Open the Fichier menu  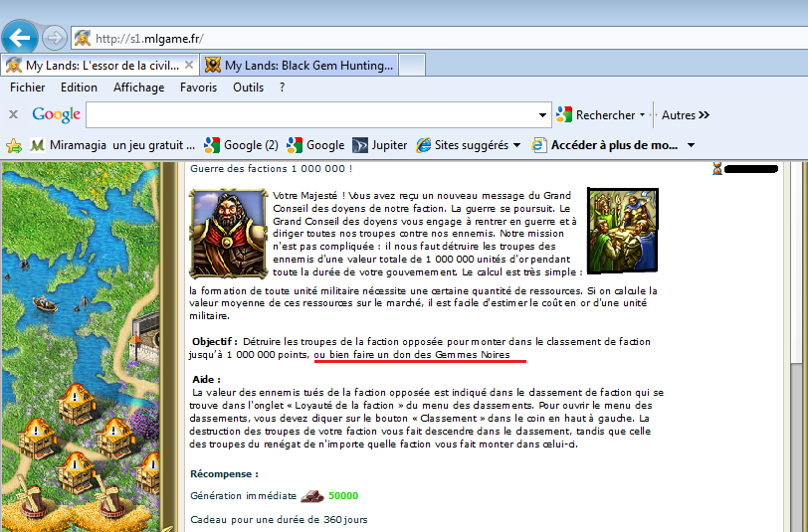coord(28,88)
